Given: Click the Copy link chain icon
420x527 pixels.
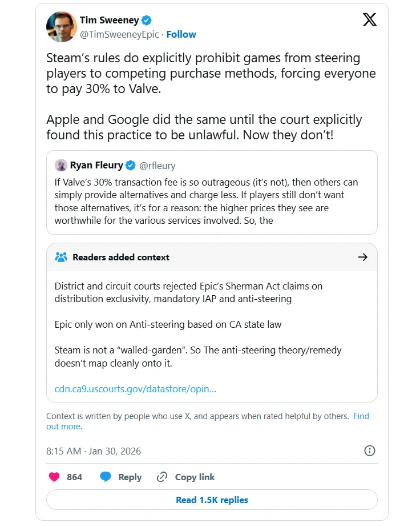Looking at the screenshot, I should [162, 477].
